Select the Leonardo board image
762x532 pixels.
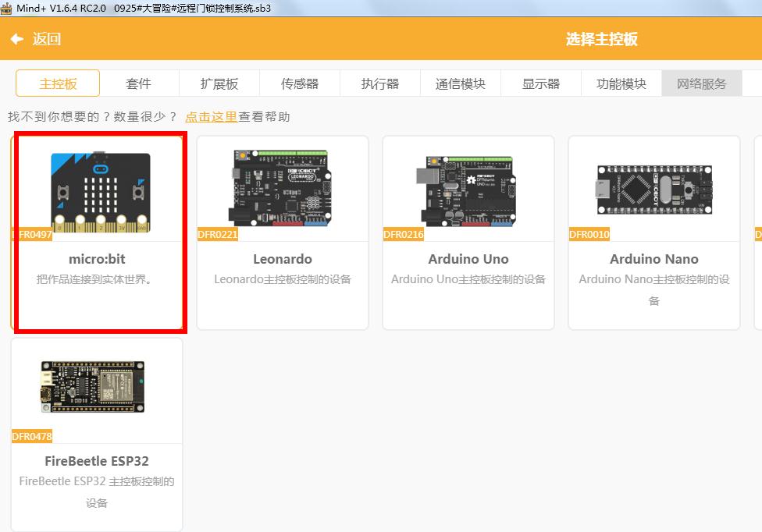click(x=280, y=188)
